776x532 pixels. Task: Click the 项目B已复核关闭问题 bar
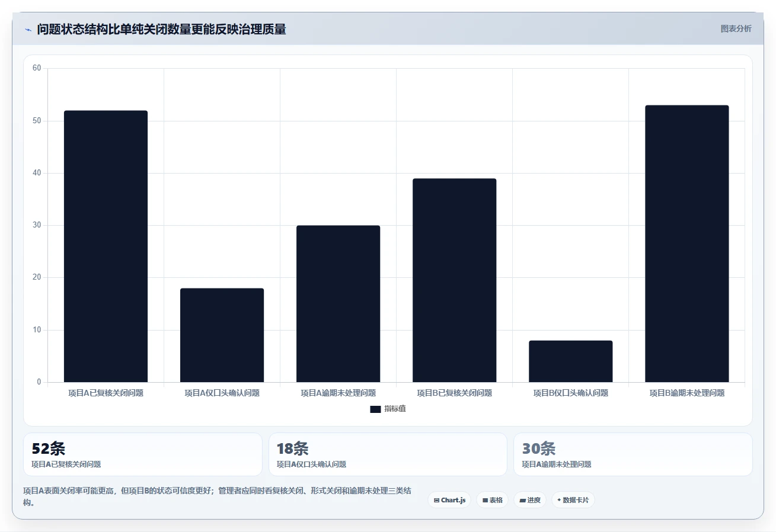click(454, 280)
